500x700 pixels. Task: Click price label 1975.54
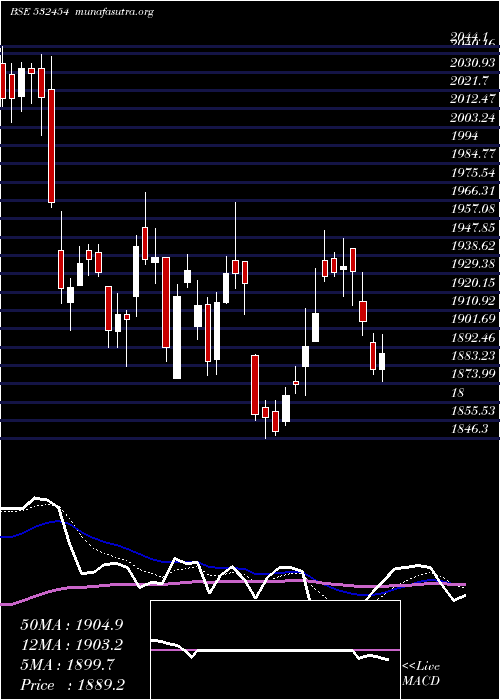point(473,173)
